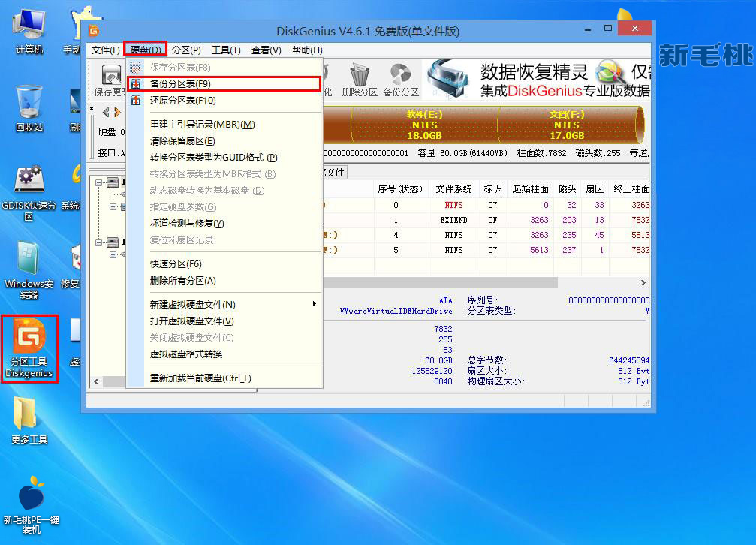This screenshot has height=545, width=756.
Task: Select 坏道检测与修复(Y)
Action: point(224,223)
